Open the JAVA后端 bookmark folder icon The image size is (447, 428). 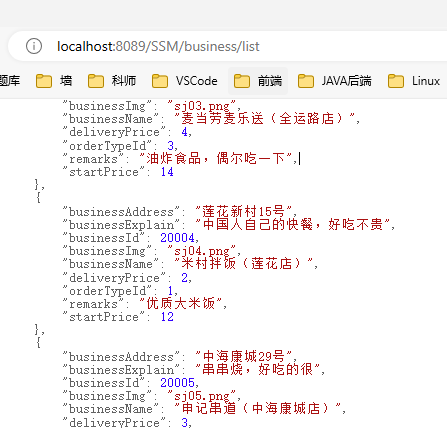306,81
